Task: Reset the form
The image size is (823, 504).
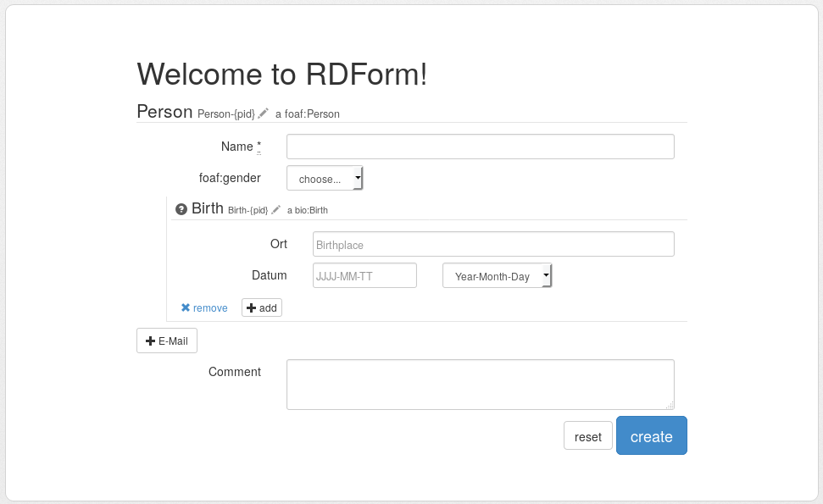Action: (x=588, y=436)
